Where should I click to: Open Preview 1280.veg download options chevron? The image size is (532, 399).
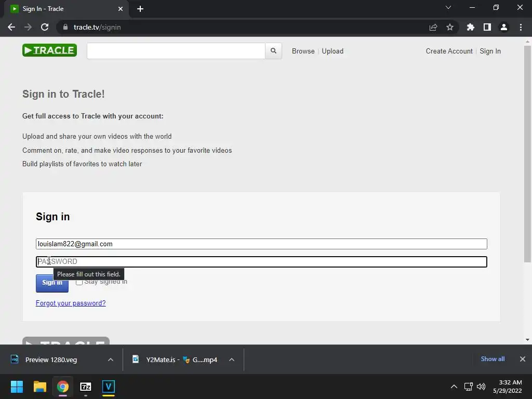[x=111, y=360]
